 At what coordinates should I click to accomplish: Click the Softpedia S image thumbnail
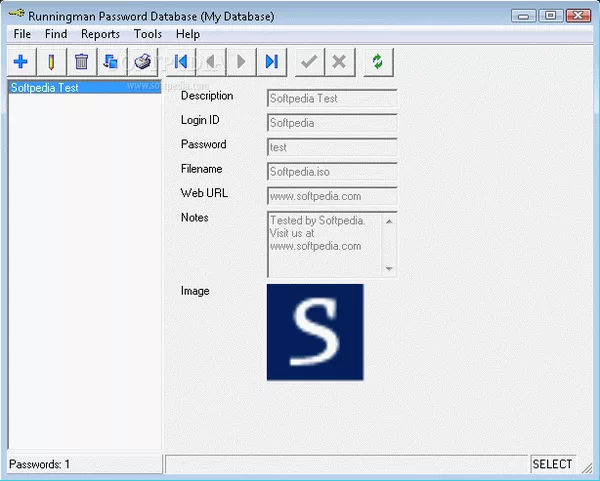coord(315,332)
